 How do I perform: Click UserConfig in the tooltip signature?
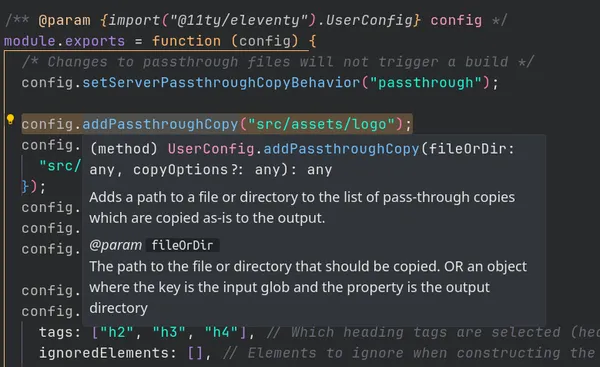click(x=211, y=148)
